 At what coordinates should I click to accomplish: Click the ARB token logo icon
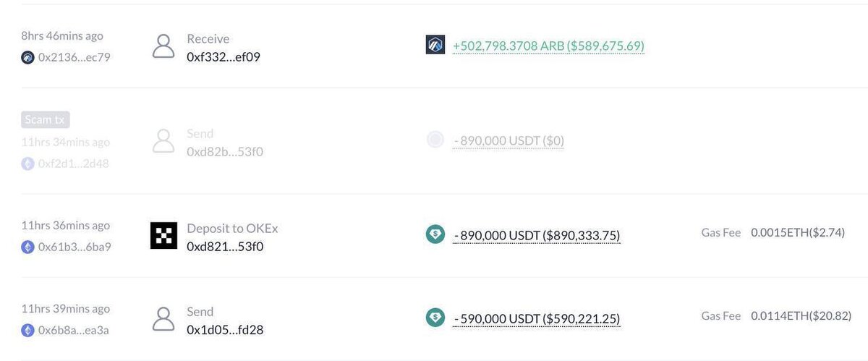point(435,45)
